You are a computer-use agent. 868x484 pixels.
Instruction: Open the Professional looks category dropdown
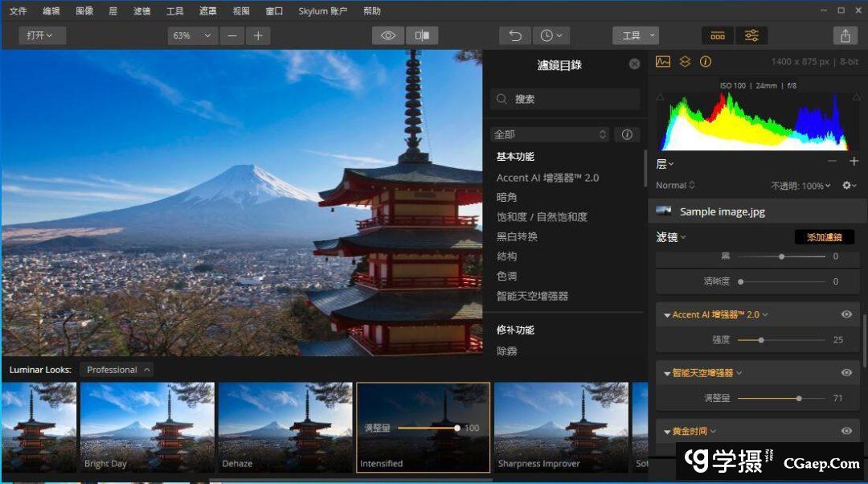click(117, 370)
